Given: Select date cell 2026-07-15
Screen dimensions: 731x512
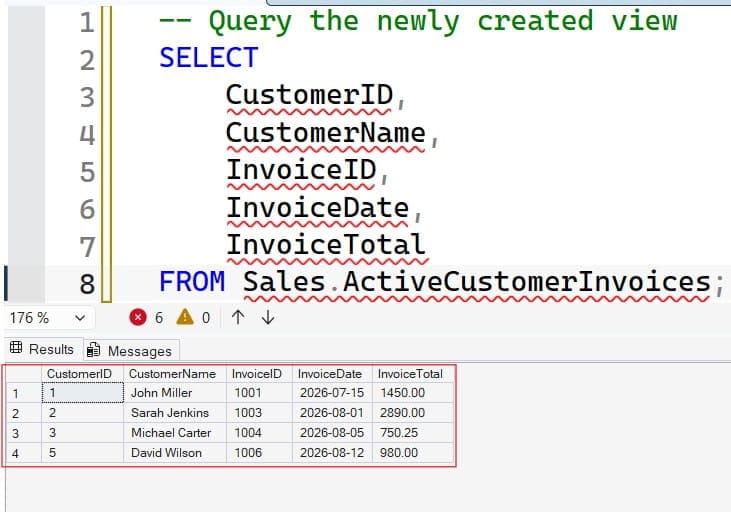Looking at the screenshot, I should point(332,393).
